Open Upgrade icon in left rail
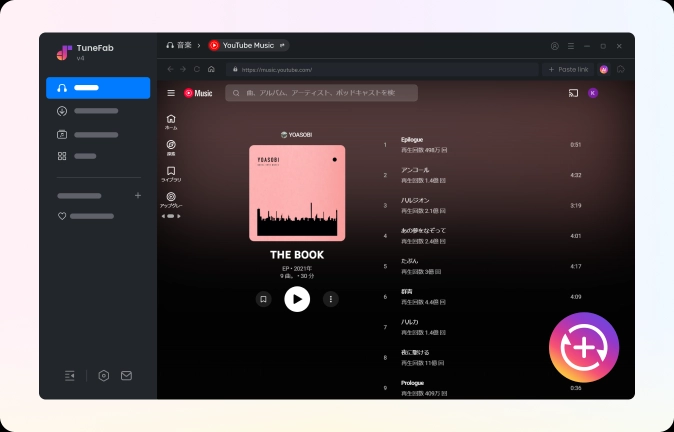 tap(171, 200)
